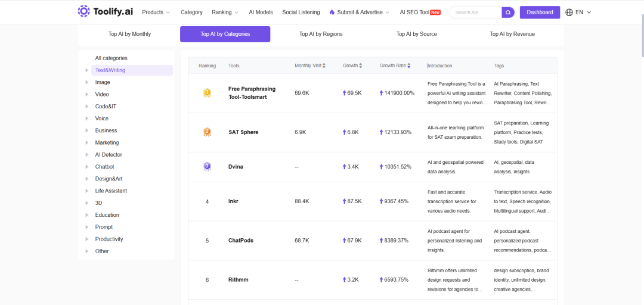644x305 pixels.
Task: Click the purple rank 3 medal
Action: coord(207,167)
